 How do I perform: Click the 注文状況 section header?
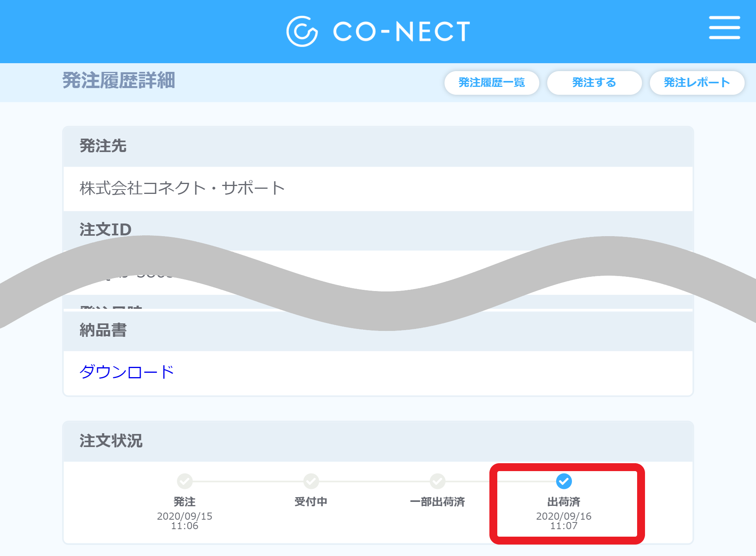point(378,441)
